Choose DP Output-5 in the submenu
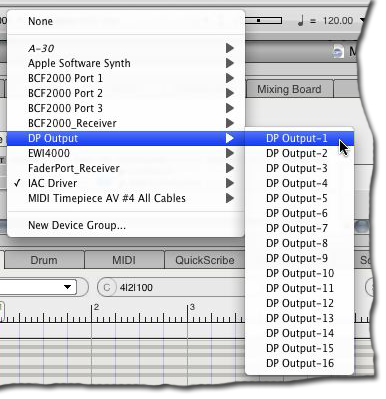The width and height of the screenshot is (386, 399). point(299,198)
